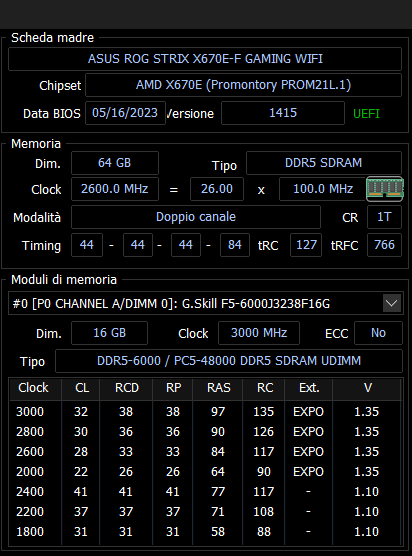The height and width of the screenshot is (556, 412).
Task: Click the DDR5-6000 / PC5-48000 type field
Action: coord(229,361)
